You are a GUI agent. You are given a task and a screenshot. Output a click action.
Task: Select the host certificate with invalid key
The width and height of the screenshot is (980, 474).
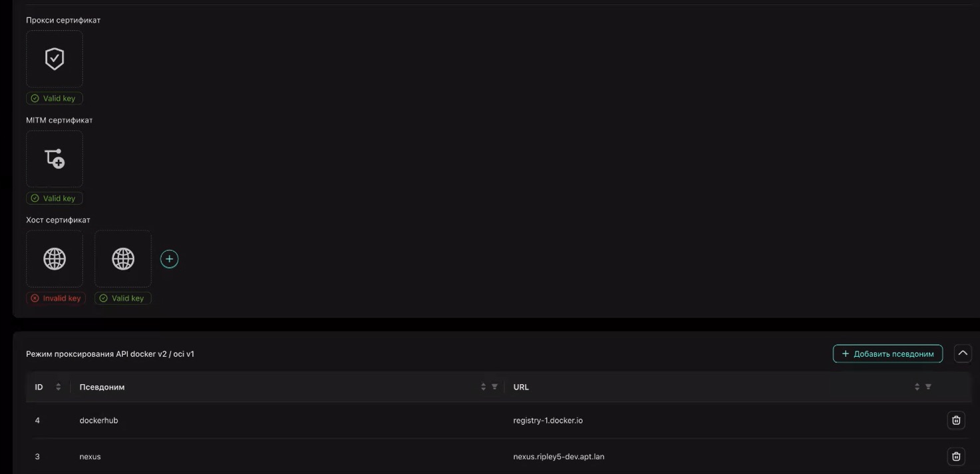(55, 258)
